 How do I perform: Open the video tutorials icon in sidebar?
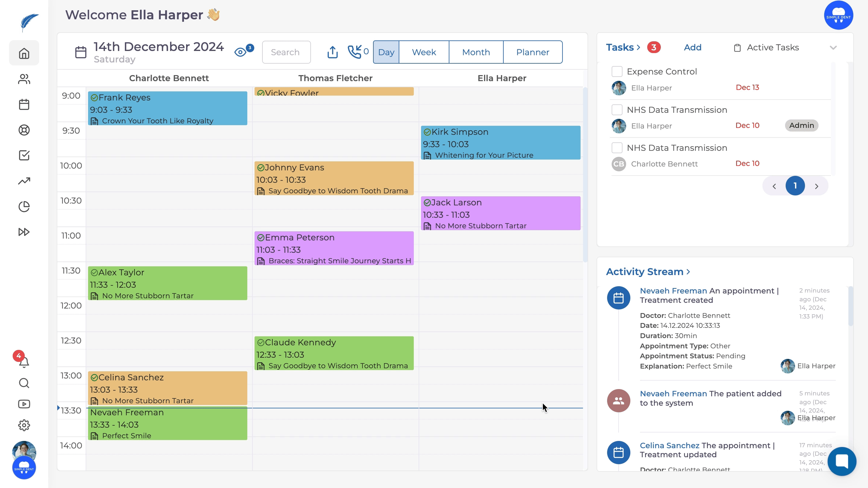24,404
